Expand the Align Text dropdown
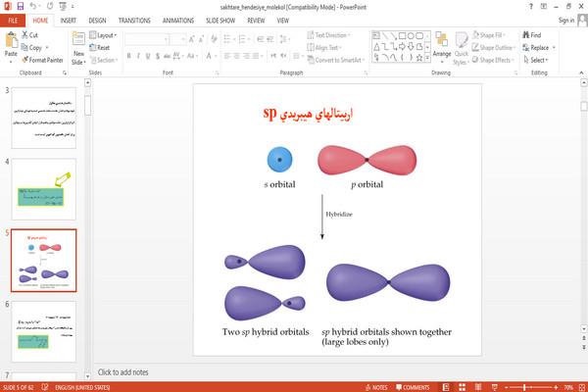 [323, 48]
